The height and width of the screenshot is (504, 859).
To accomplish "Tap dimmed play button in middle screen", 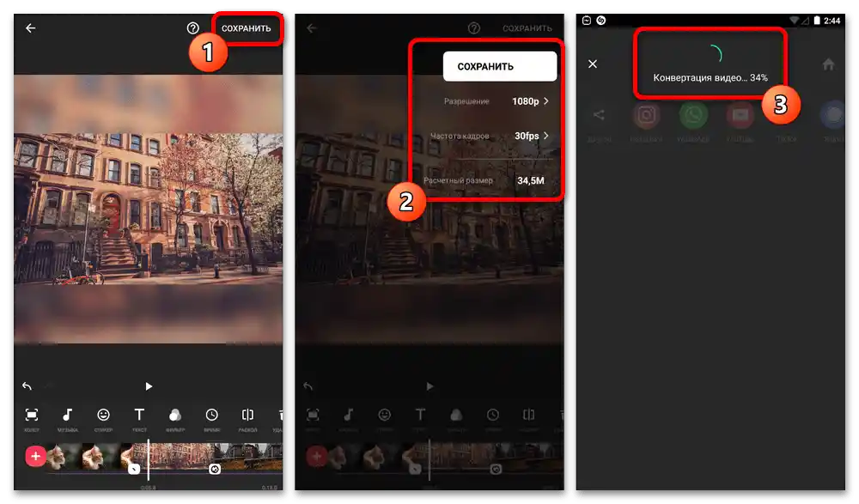I will pos(429,386).
